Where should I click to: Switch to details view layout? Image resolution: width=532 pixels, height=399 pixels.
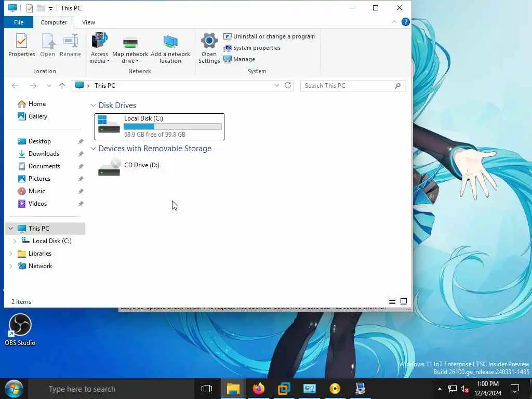(392, 301)
